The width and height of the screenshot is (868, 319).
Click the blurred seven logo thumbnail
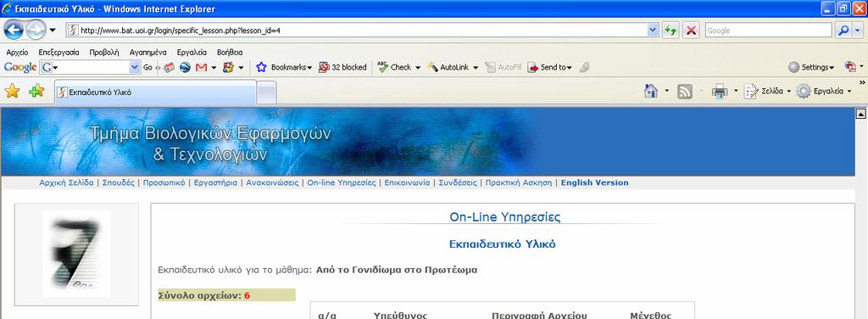(x=76, y=255)
